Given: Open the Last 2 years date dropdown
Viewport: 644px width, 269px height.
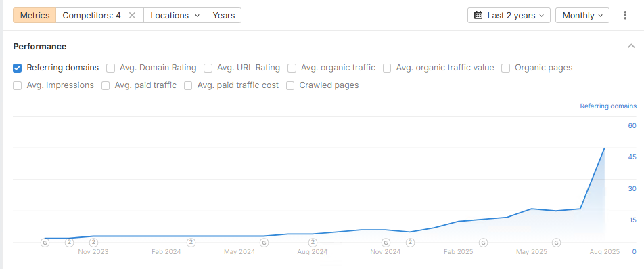Looking at the screenshot, I should coord(509,15).
